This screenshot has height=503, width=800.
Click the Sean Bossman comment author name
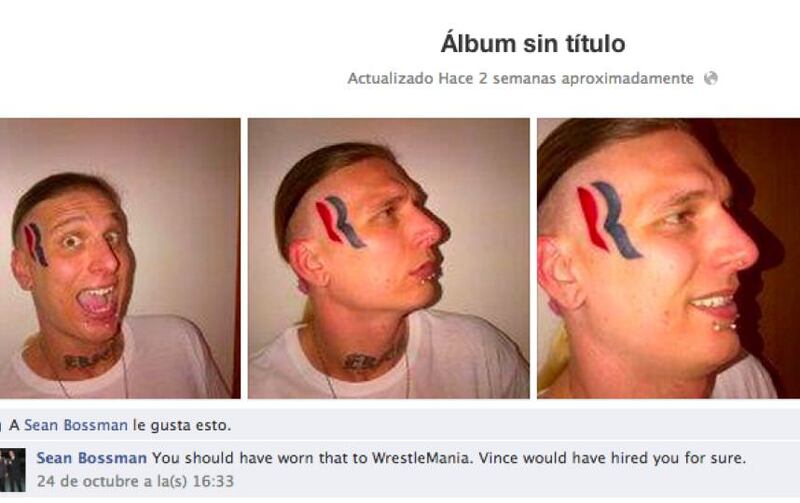pyautogui.click(x=92, y=458)
